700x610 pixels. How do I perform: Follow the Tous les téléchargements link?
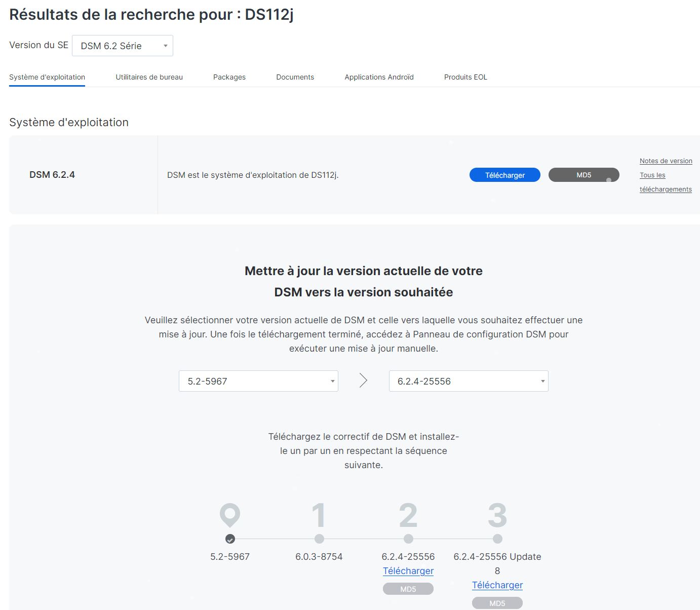tap(666, 182)
